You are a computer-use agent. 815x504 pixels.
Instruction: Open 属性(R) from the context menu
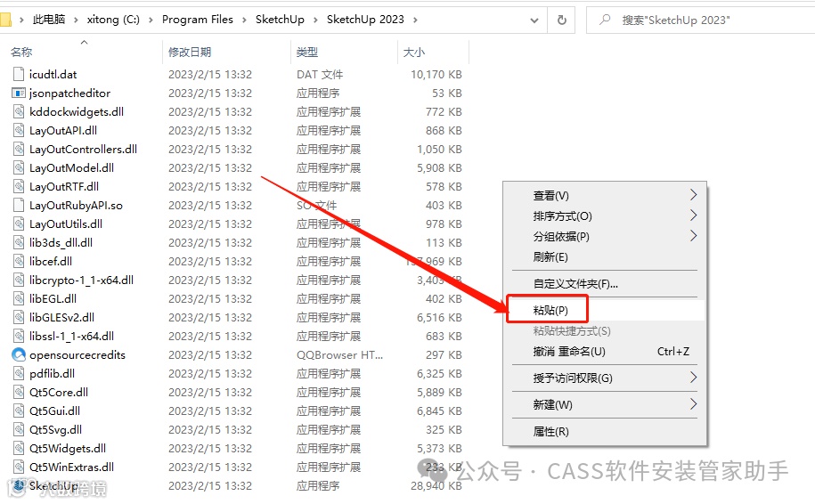pyautogui.click(x=605, y=431)
